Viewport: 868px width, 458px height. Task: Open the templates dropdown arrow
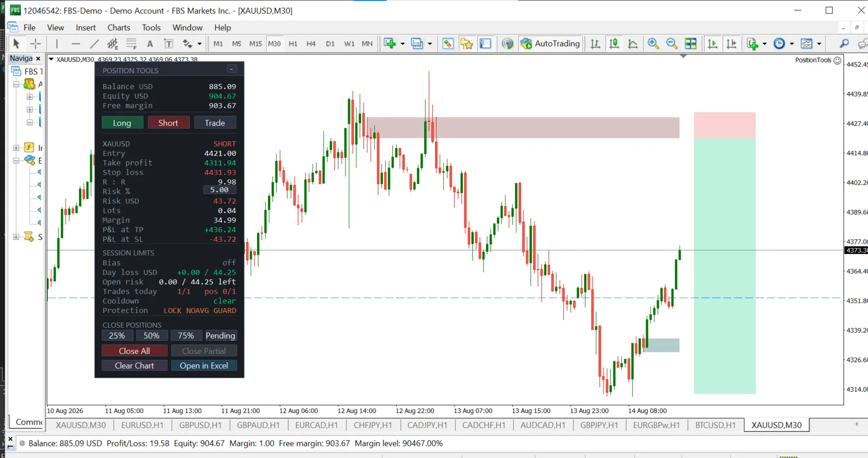(819, 43)
